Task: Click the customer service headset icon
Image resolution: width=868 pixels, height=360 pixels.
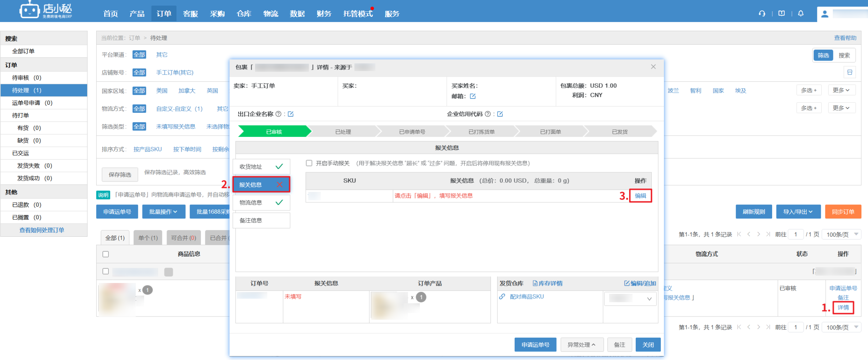Action: 762,14
